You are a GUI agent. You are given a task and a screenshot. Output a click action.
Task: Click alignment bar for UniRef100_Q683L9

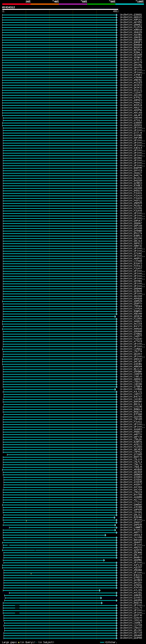click(x=55, y=535)
